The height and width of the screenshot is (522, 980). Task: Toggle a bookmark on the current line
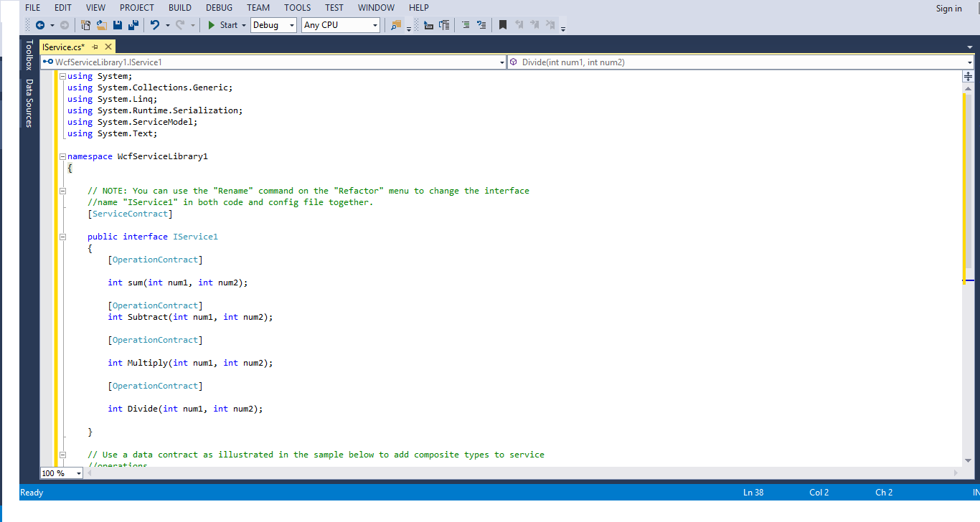click(503, 25)
